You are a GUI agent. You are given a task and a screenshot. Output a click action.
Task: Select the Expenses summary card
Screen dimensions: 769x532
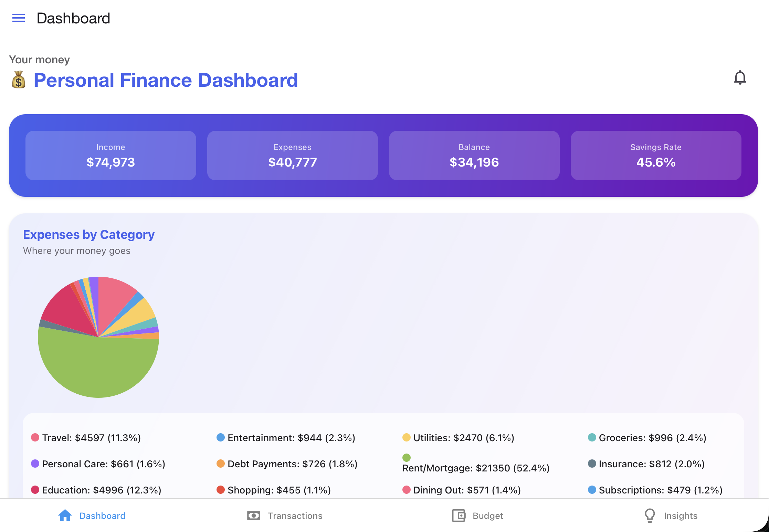[293, 156]
